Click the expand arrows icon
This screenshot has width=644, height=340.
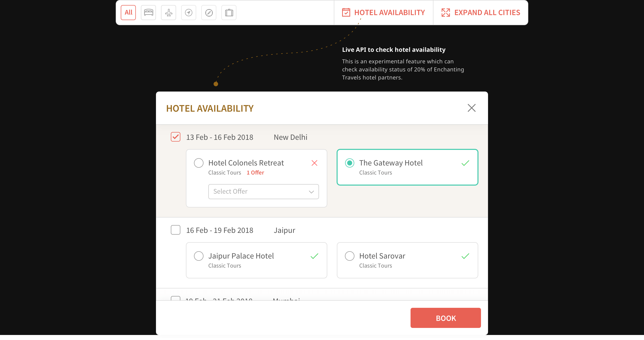pos(446,13)
